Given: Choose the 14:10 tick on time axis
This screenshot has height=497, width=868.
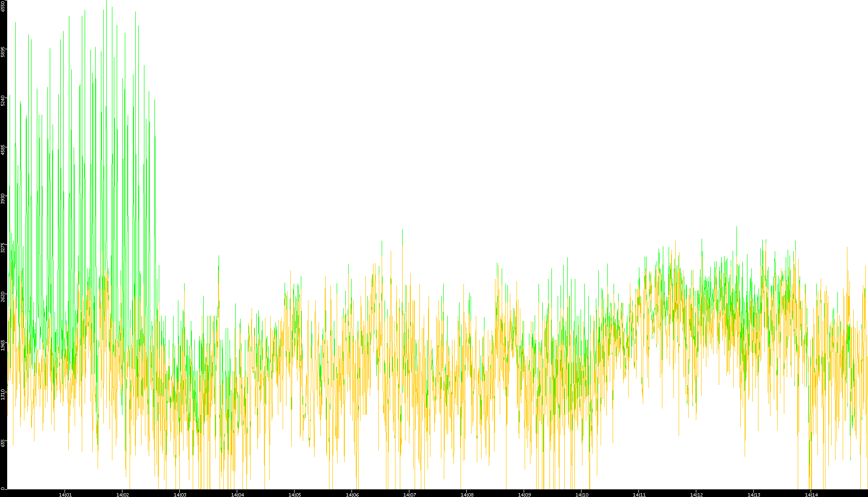Looking at the screenshot, I should click(582, 494).
